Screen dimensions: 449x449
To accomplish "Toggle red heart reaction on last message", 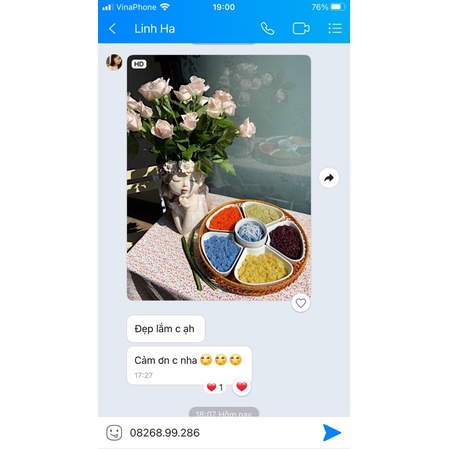I will click(x=242, y=387).
